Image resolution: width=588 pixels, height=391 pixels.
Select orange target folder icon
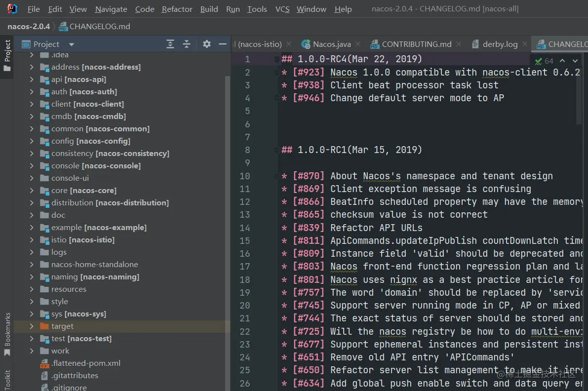(44, 326)
